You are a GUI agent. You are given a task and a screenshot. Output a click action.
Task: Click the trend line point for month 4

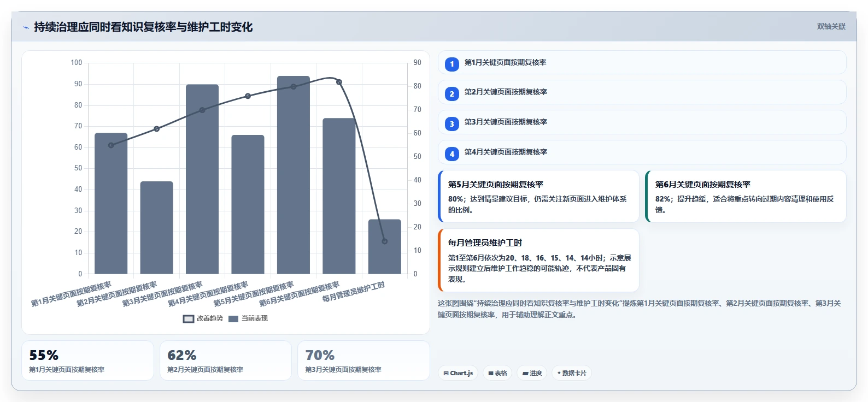248,96
